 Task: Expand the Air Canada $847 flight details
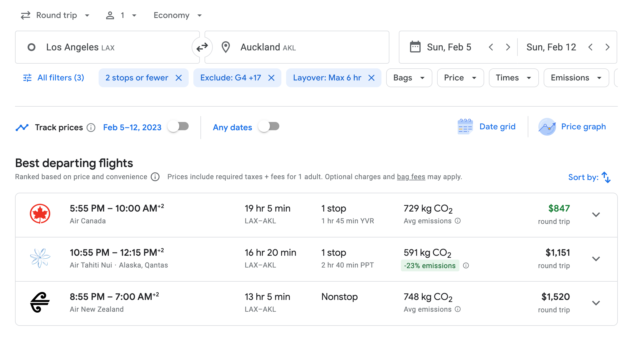coord(596,214)
